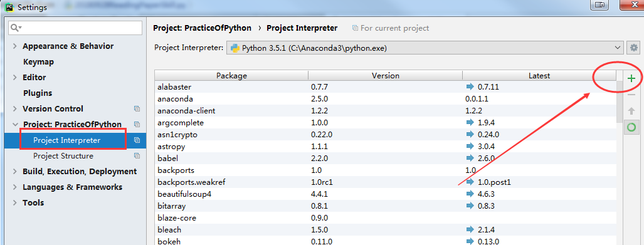Click backports package name
Image resolution: width=644 pixels, height=245 pixels.
176,170
